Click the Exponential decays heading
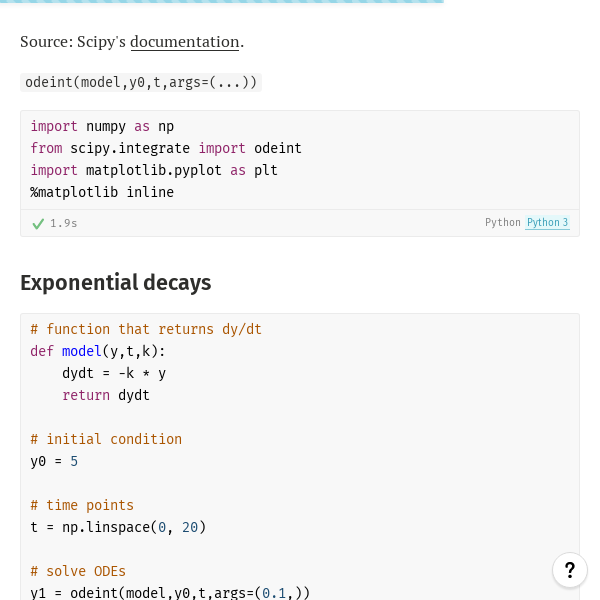 pyautogui.click(x=116, y=283)
